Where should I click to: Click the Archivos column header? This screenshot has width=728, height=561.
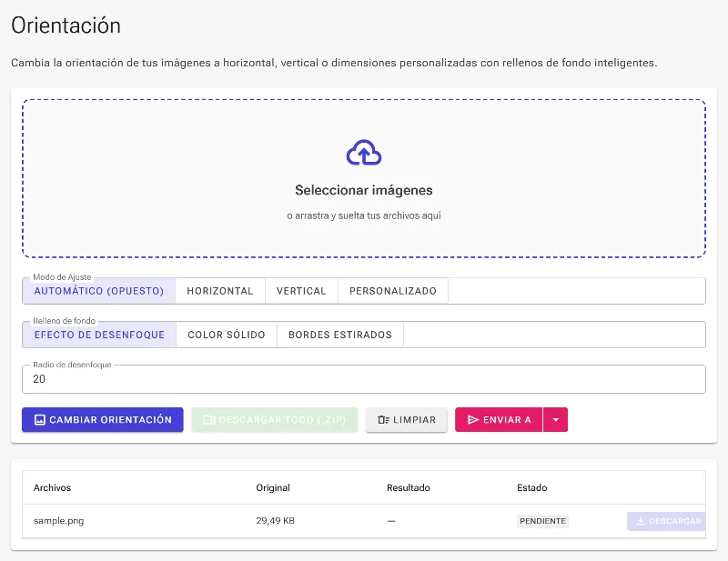tap(52, 487)
